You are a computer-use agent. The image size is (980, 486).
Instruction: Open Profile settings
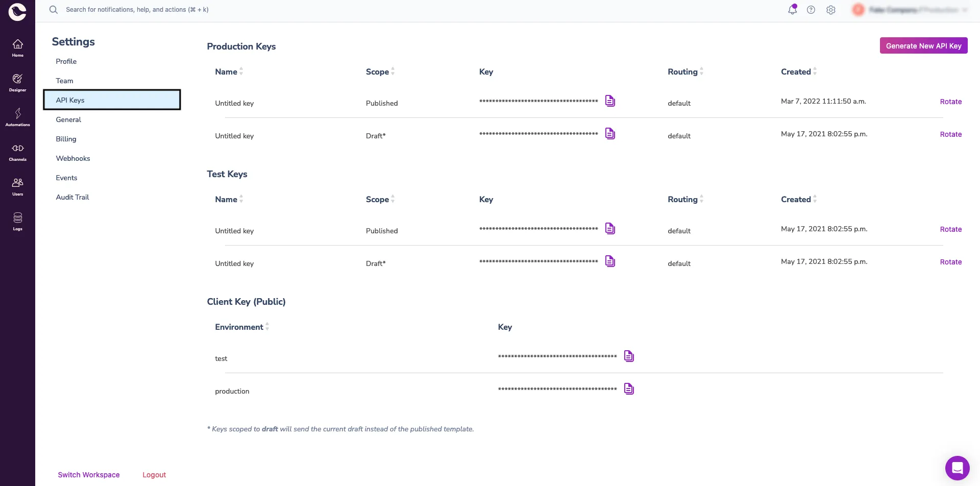[66, 61]
